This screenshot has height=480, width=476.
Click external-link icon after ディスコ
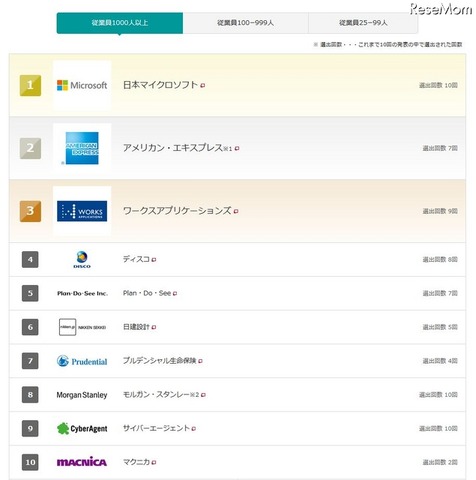coord(154,260)
